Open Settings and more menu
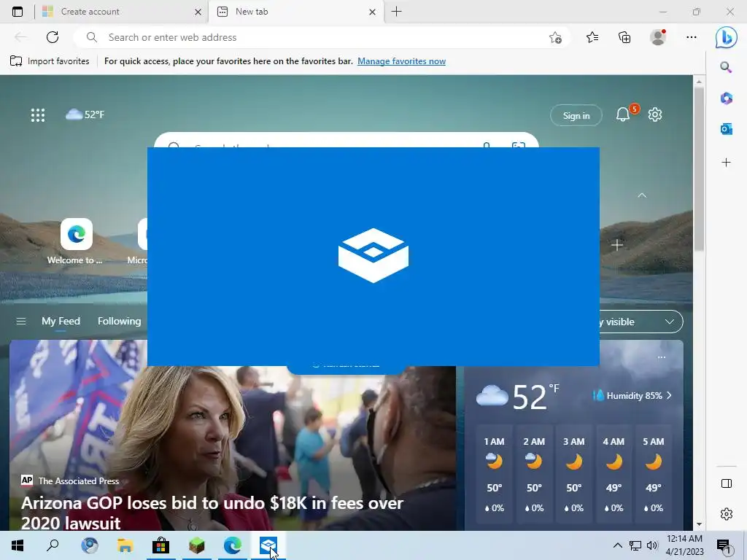 692,37
